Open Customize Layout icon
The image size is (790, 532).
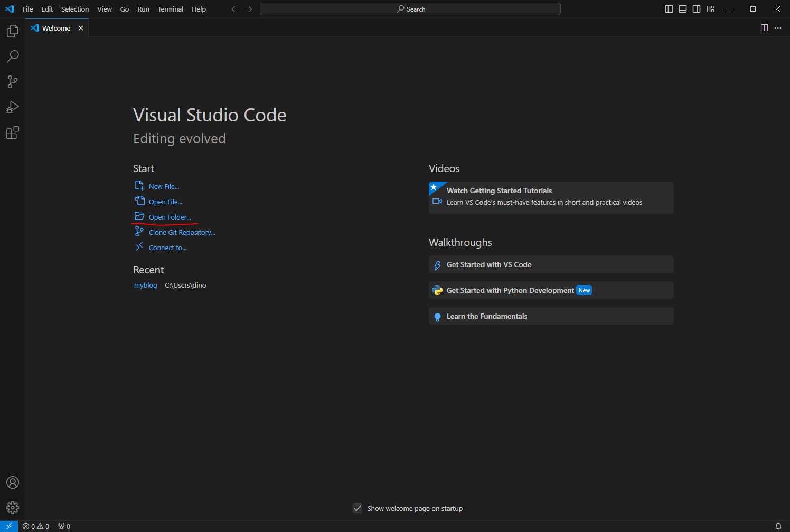click(x=710, y=9)
